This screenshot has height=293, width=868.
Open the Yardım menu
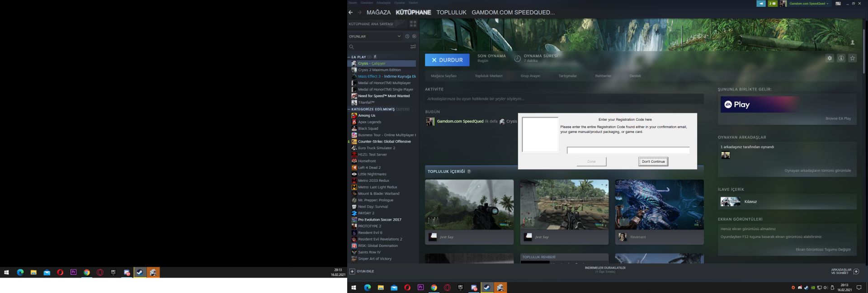[x=413, y=3]
